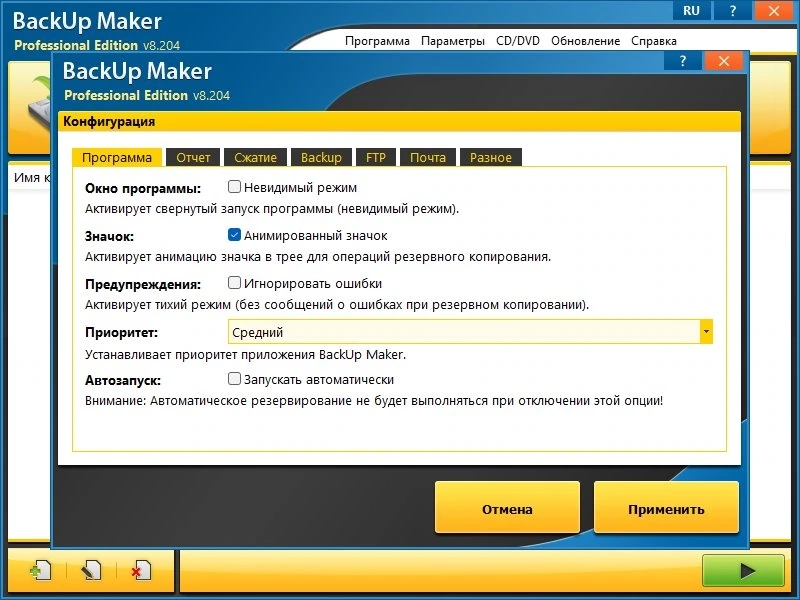Viewport: 800px width, 600px height.
Task: Select the Программа tab
Action: pos(117,157)
